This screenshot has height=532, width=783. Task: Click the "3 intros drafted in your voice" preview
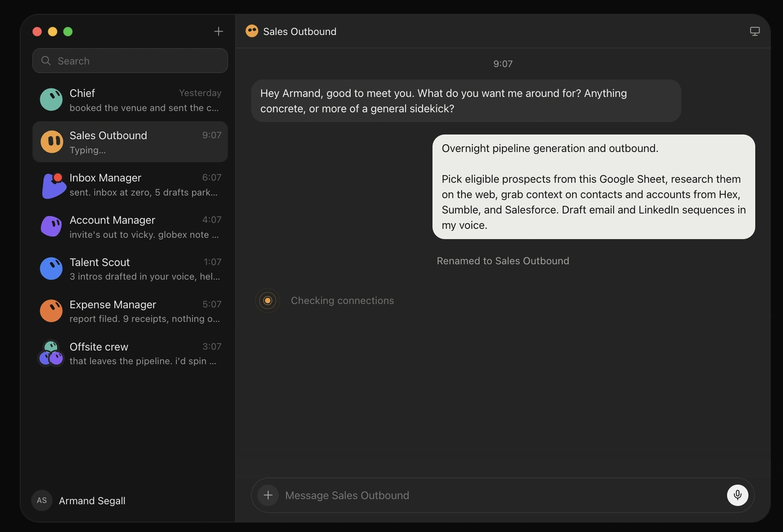tap(145, 277)
